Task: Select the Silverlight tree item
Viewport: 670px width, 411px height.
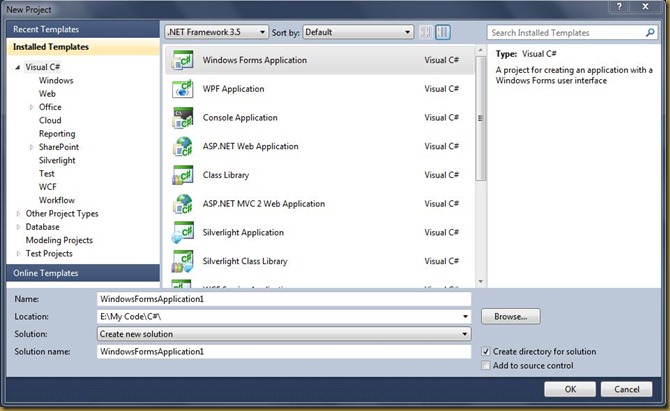Action: pyautogui.click(x=57, y=160)
